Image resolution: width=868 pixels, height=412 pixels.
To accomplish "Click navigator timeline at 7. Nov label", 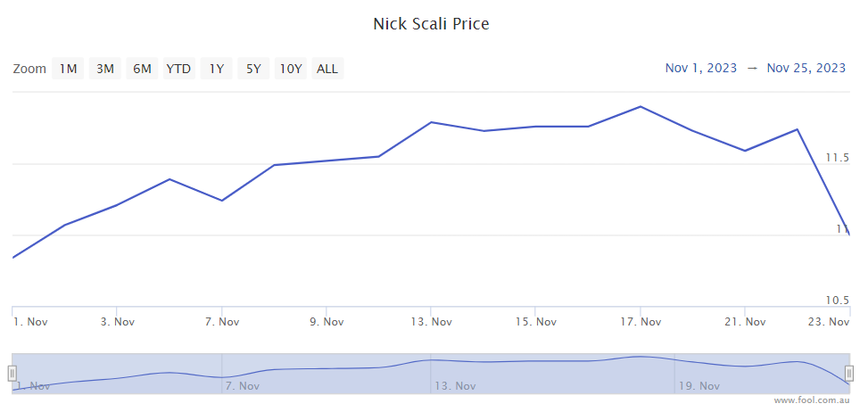I will tap(242, 386).
